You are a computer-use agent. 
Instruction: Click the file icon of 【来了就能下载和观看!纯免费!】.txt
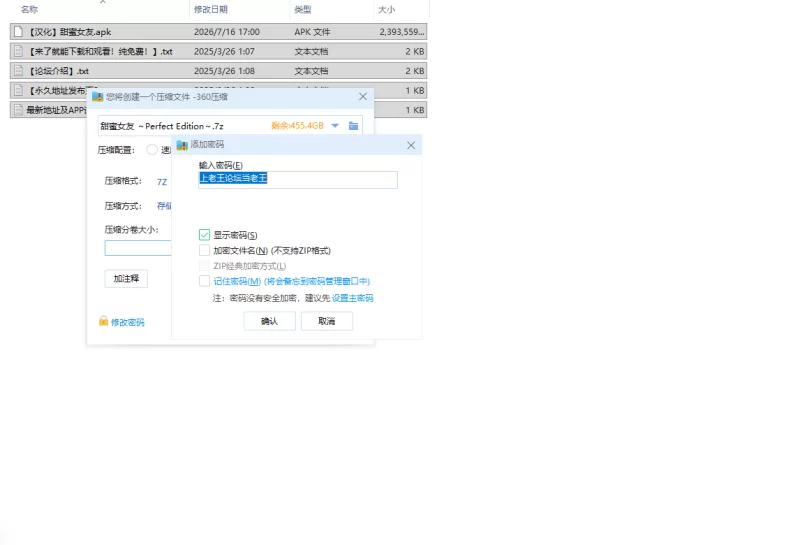coord(18,52)
